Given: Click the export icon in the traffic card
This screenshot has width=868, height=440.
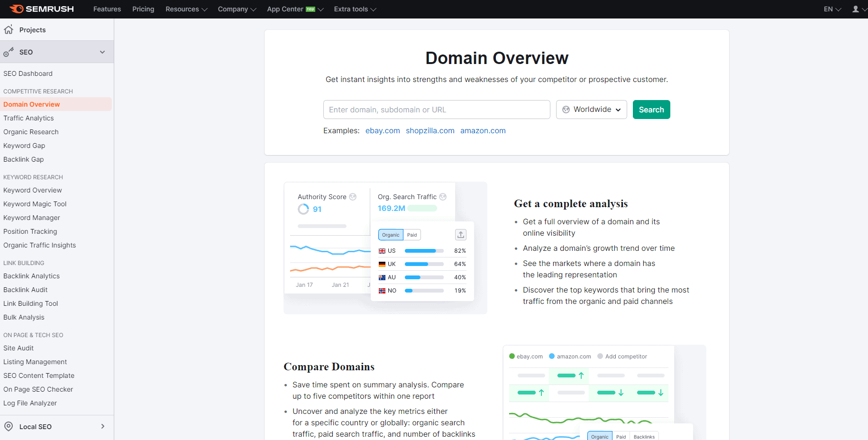Looking at the screenshot, I should (460, 234).
